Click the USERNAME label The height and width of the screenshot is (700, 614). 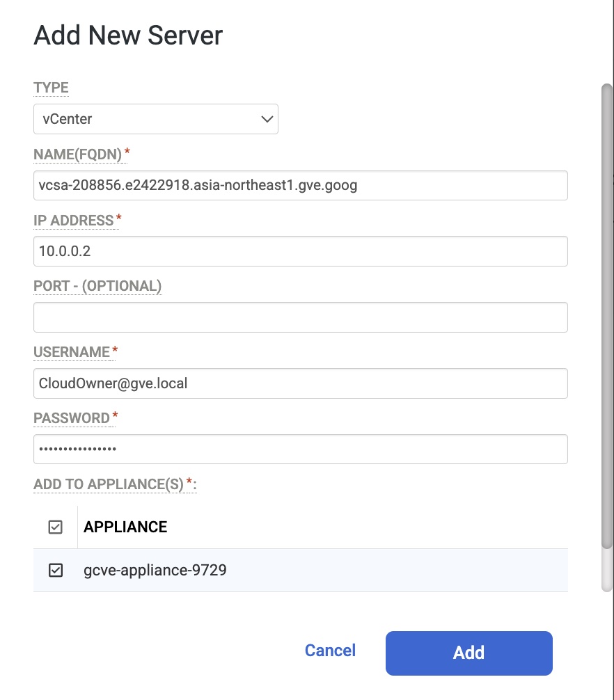pyautogui.click(x=72, y=352)
